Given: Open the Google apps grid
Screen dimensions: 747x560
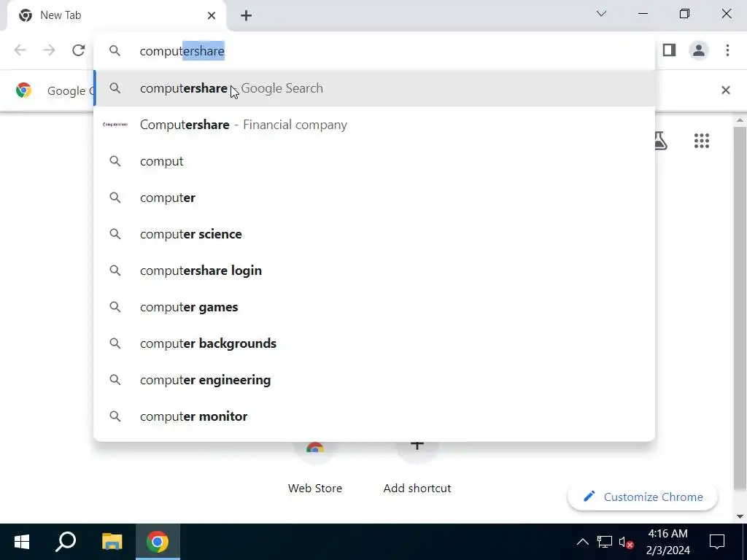Looking at the screenshot, I should pos(702,141).
